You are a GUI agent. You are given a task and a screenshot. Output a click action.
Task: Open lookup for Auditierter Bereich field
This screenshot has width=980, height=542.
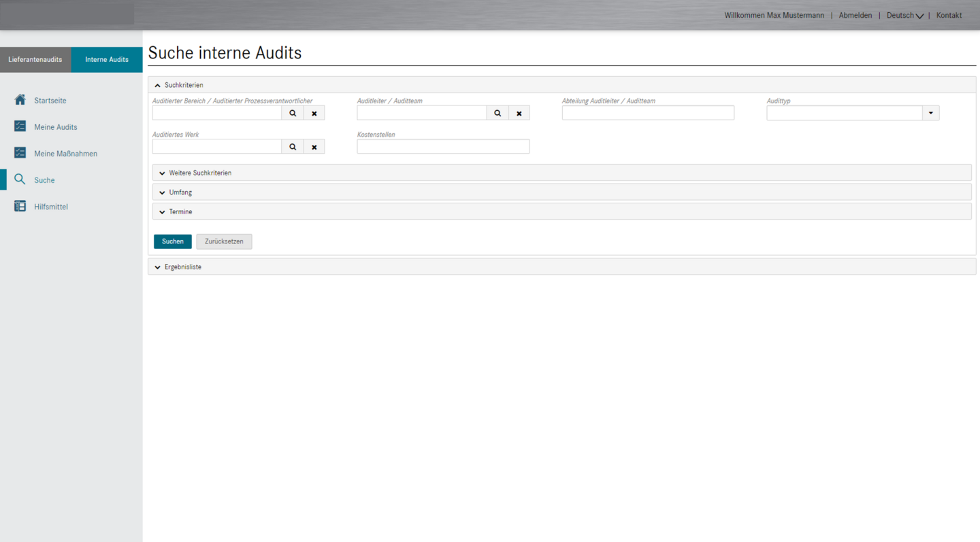(x=293, y=113)
